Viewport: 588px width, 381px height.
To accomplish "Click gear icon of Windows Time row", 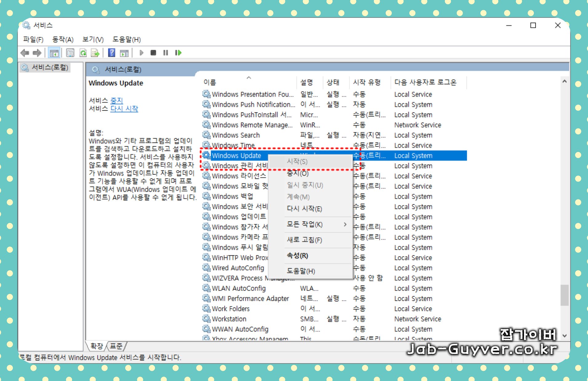I will point(206,144).
